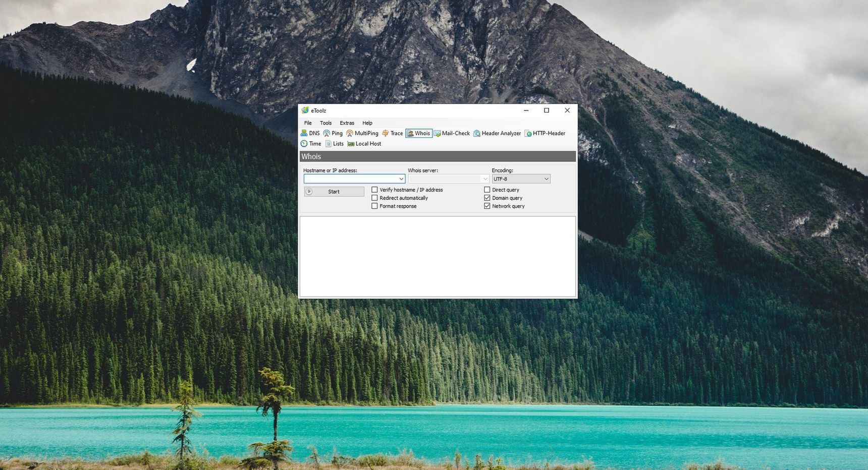Open the Tools menu

(x=325, y=123)
